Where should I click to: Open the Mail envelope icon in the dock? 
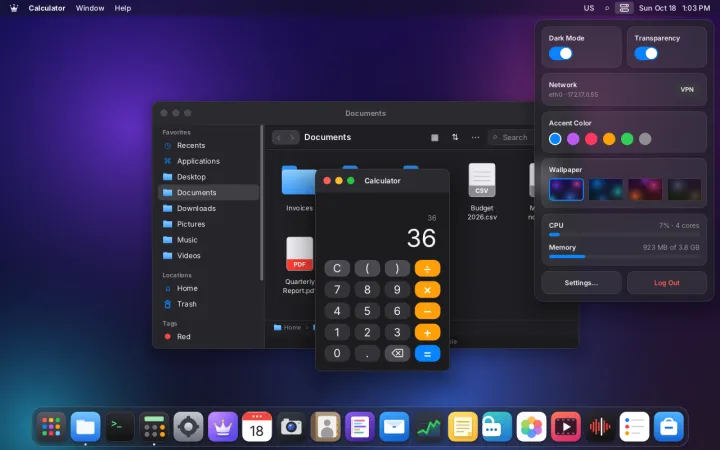[394, 427]
